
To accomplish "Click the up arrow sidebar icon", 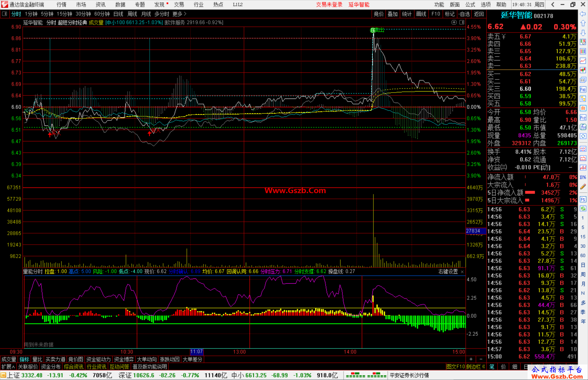I will 583,23.
